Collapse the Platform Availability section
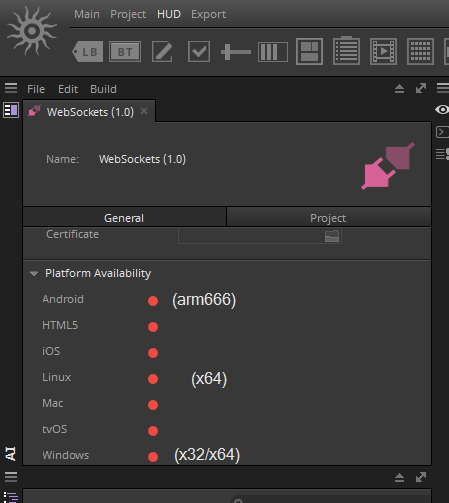The height and width of the screenshot is (503, 449). [x=34, y=274]
